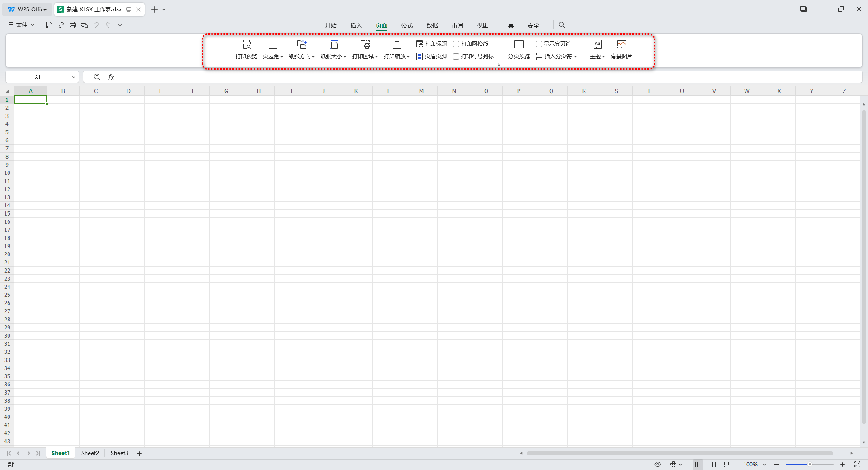Screen dimensions: 868x470
Task: Expand the 页边距 margins dropdown
Action: click(x=273, y=56)
